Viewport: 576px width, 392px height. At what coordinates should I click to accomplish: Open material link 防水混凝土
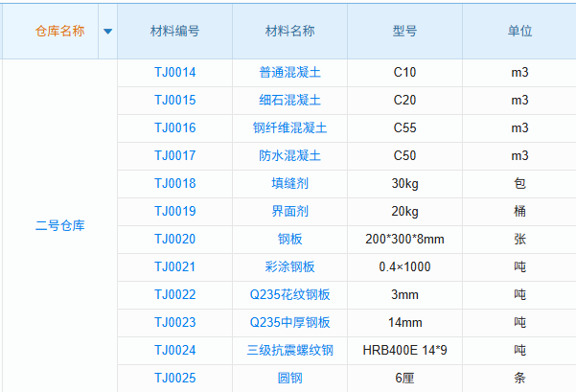click(x=289, y=155)
